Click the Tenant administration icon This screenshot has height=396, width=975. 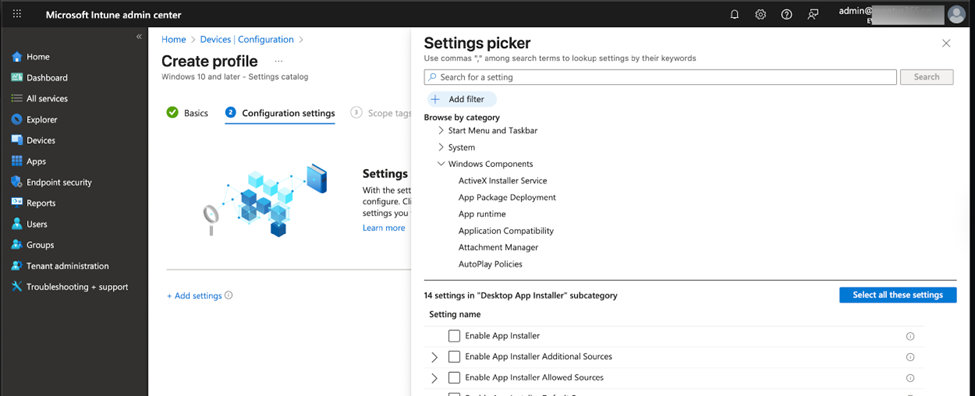(x=17, y=266)
